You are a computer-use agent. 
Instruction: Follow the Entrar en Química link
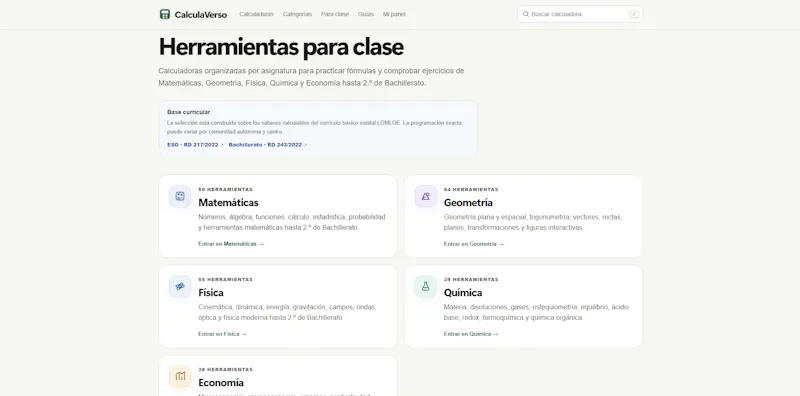[470, 334]
